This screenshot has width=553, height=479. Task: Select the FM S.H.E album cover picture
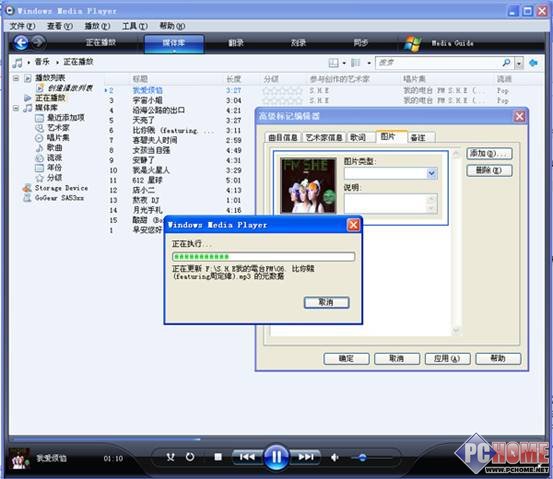(308, 186)
